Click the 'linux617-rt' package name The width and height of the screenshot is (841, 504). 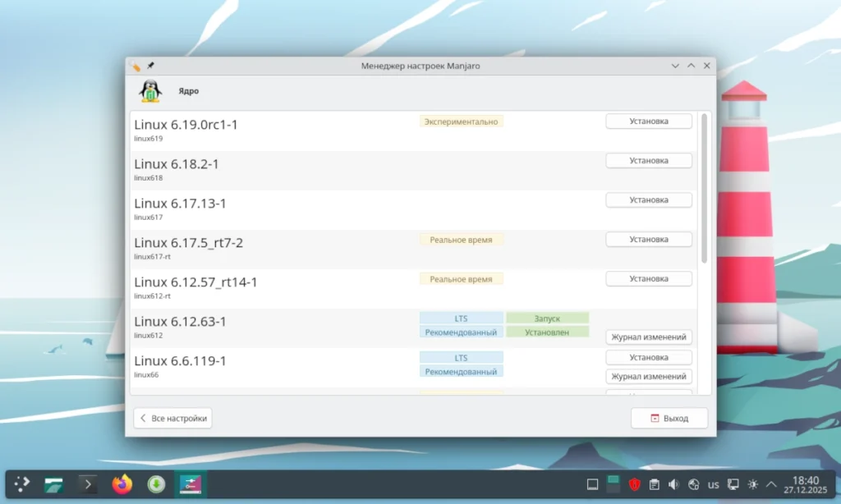152,257
